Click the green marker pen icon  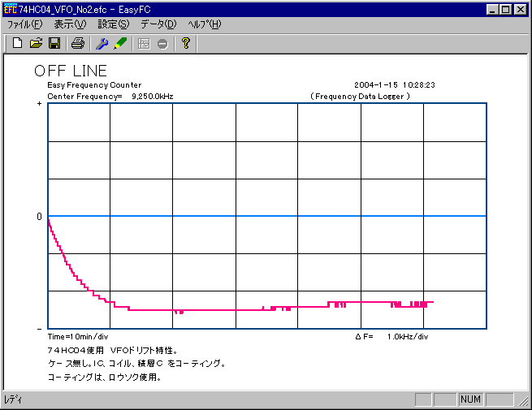click(x=120, y=43)
